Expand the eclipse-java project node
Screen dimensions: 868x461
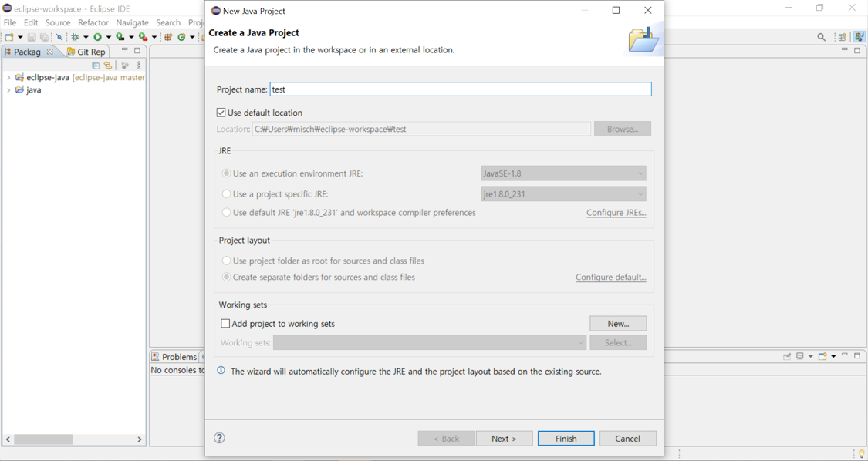[x=8, y=78]
